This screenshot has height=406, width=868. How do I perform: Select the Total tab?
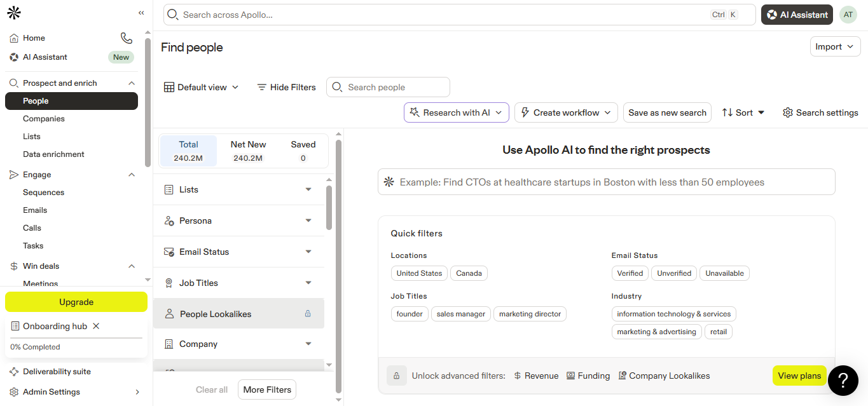pyautogui.click(x=188, y=151)
